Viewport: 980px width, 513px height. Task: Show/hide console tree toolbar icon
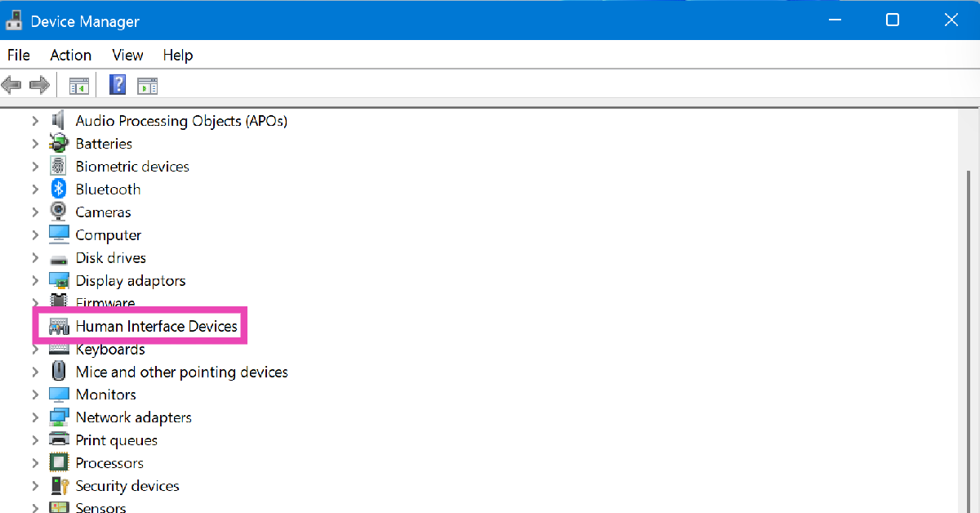coord(79,85)
